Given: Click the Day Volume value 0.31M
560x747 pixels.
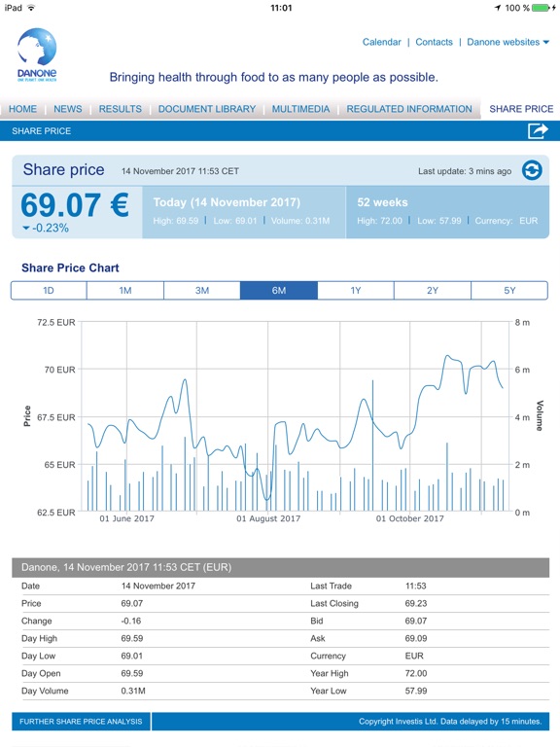Looking at the screenshot, I should tap(133, 691).
